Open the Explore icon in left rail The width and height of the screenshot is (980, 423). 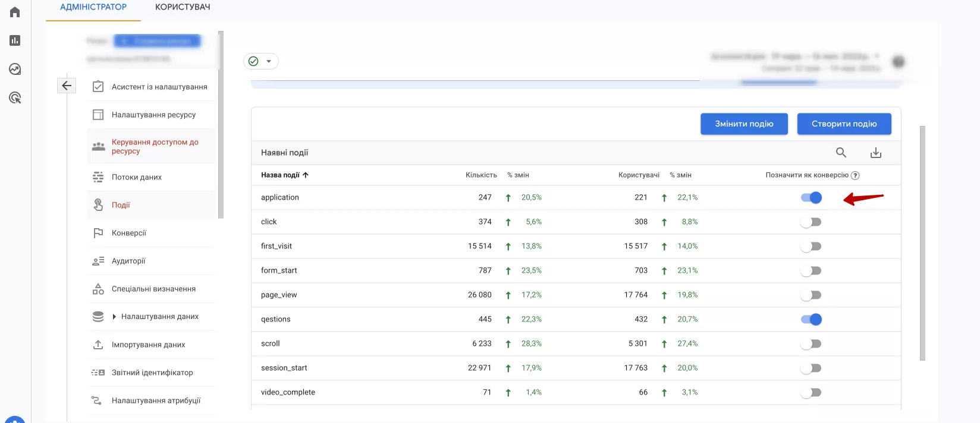click(x=15, y=69)
